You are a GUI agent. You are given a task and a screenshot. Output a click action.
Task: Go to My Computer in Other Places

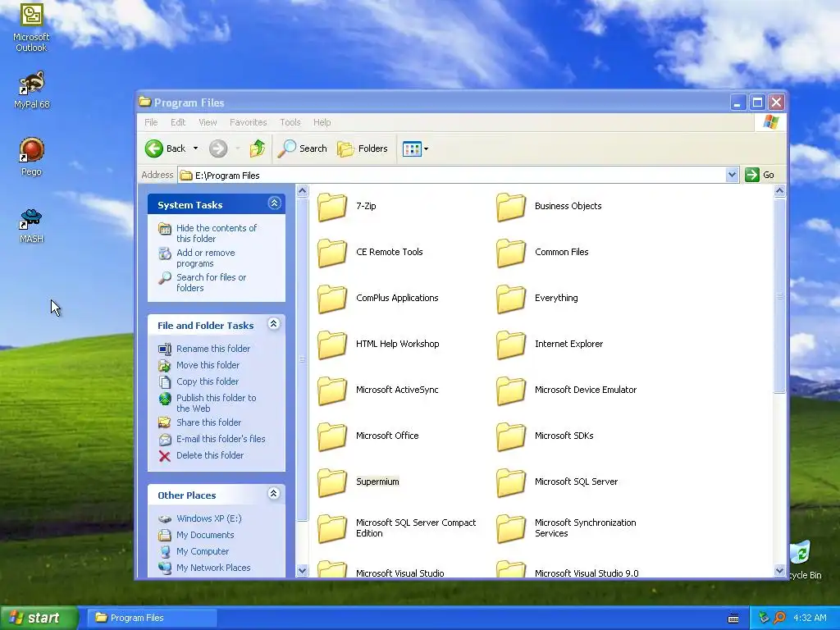pos(203,551)
